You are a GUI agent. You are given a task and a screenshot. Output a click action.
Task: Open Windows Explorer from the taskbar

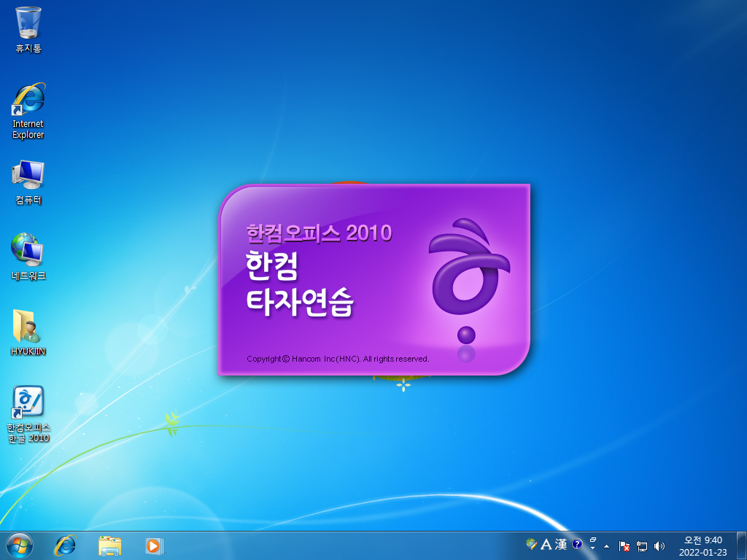click(109, 545)
